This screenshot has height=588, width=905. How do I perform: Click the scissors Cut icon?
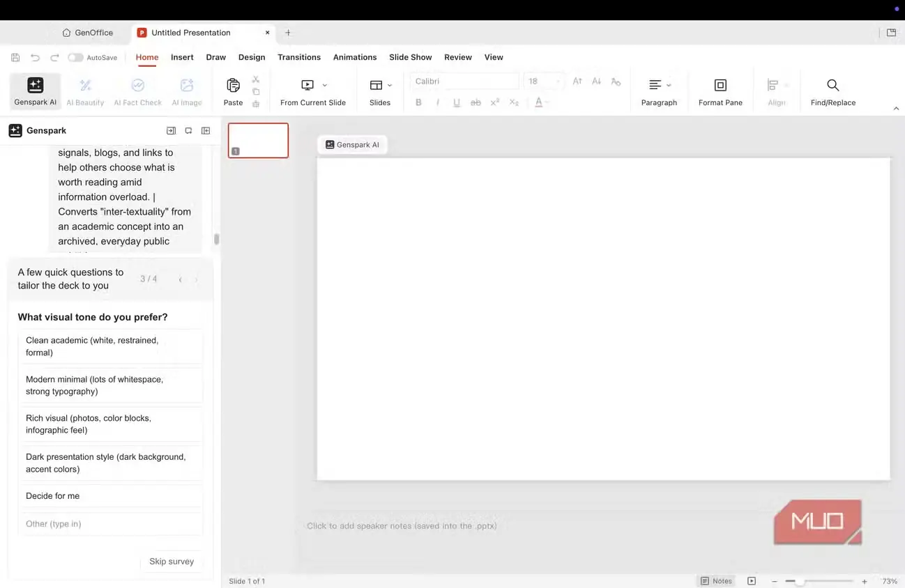pos(256,79)
